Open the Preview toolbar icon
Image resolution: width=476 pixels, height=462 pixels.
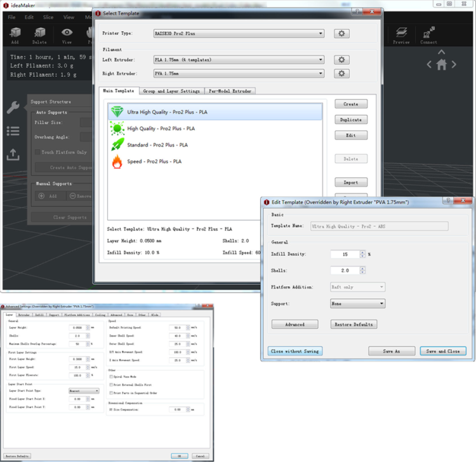401,35
